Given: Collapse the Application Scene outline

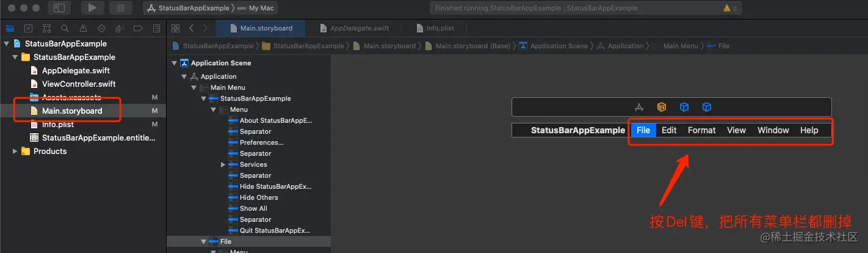Looking at the screenshot, I should [175, 64].
